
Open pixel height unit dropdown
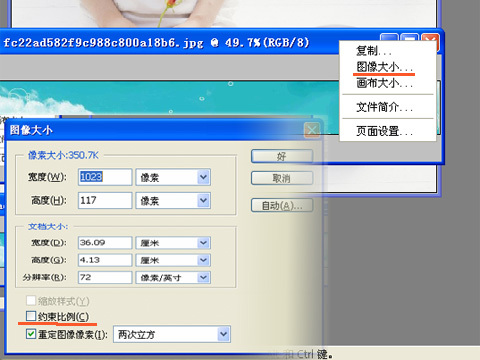[173, 200]
